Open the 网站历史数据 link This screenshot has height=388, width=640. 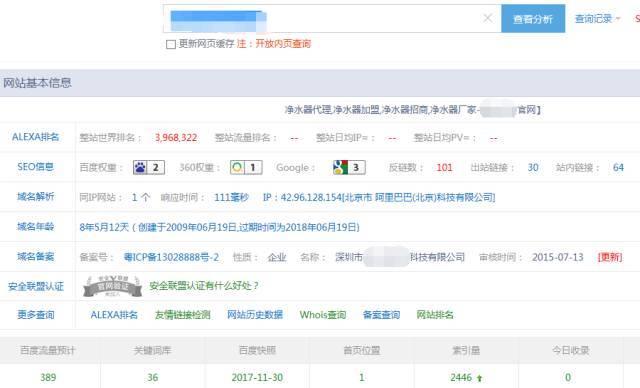pos(255,315)
